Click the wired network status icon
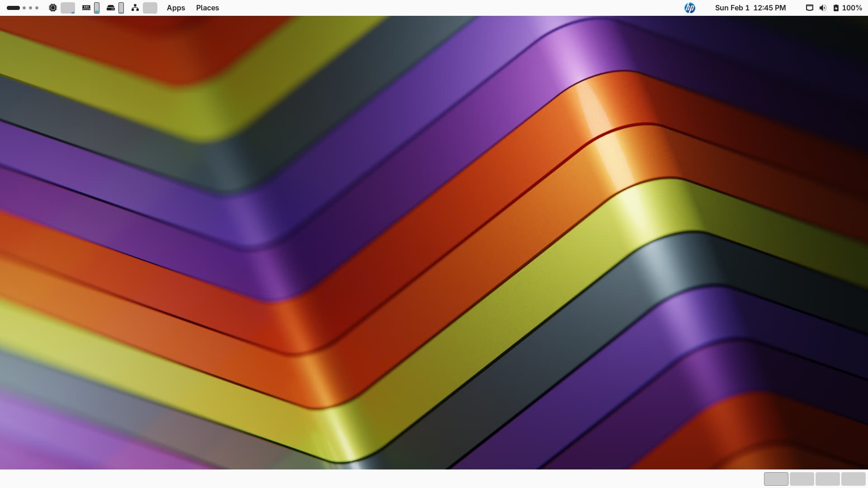The width and height of the screenshot is (868, 488). tap(810, 8)
